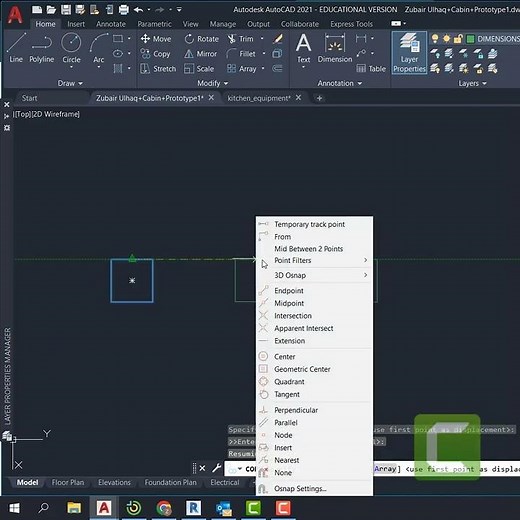
Task: Click the customize wrench icon on command line
Action: [x=217, y=468]
